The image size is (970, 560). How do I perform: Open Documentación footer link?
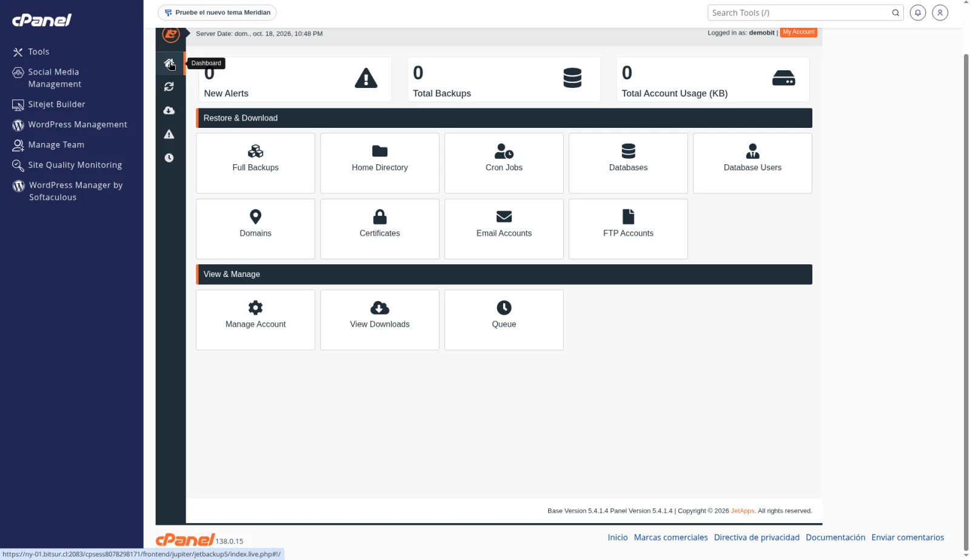(835, 538)
